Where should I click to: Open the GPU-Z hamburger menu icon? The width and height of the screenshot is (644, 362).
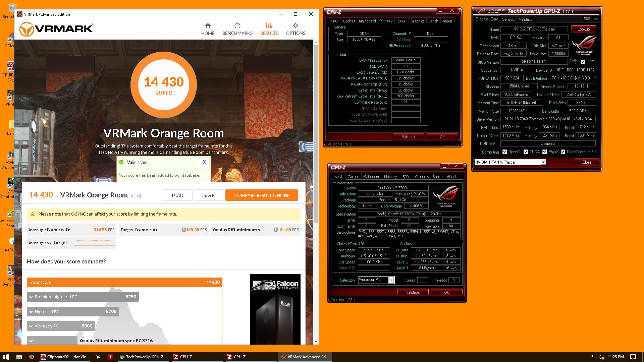coord(596,19)
